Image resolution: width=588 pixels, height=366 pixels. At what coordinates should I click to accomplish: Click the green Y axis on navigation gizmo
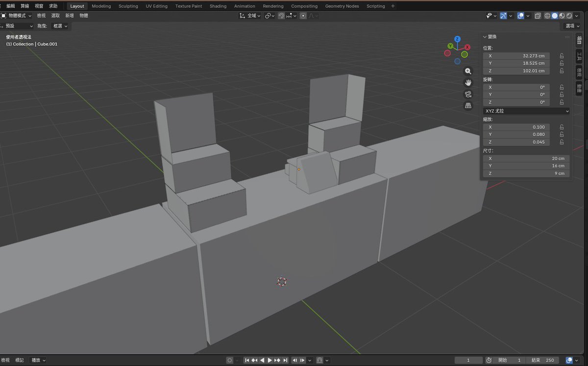click(450, 46)
